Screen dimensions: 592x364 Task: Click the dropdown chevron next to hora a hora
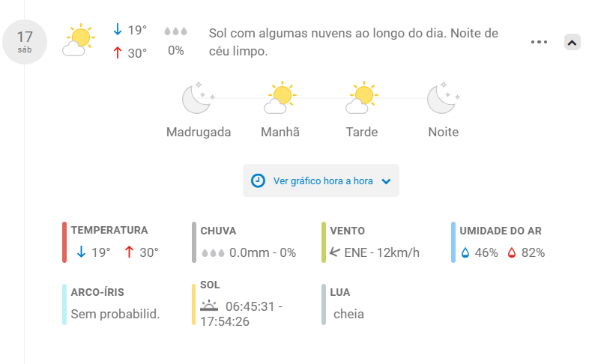[x=386, y=181]
